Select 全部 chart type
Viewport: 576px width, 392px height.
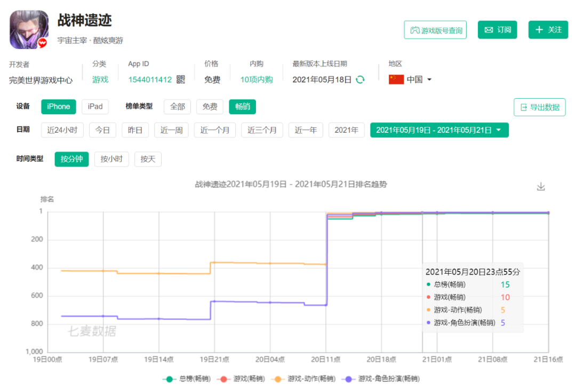point(178,107)
